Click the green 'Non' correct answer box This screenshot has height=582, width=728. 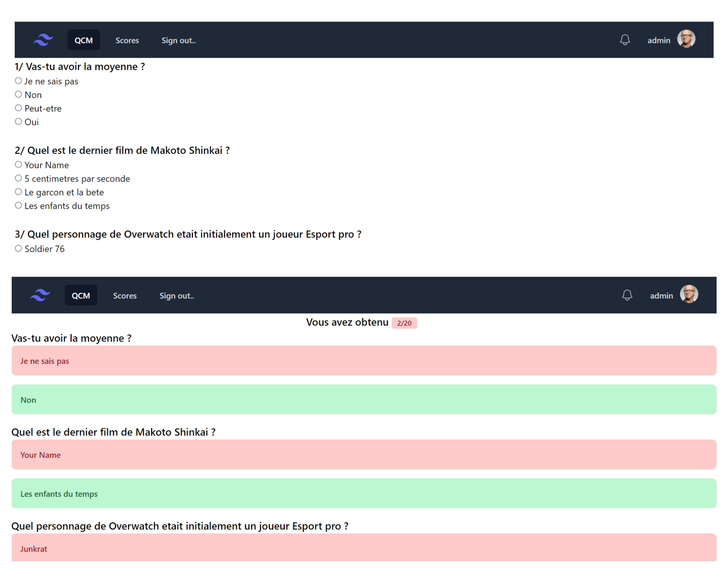[x=364, y=399]
